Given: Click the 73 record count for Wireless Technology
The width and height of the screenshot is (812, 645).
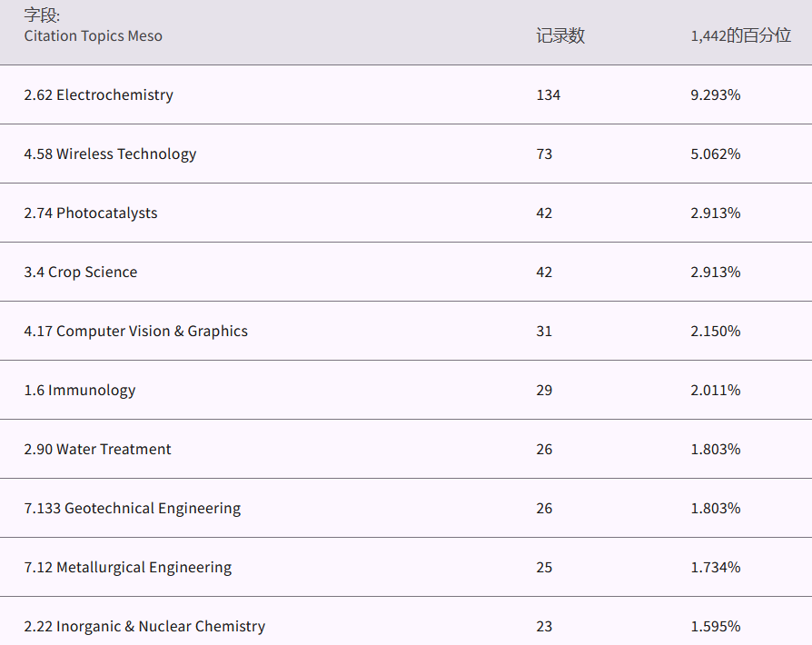Looking at the screenshot, I should click(544, 154).
